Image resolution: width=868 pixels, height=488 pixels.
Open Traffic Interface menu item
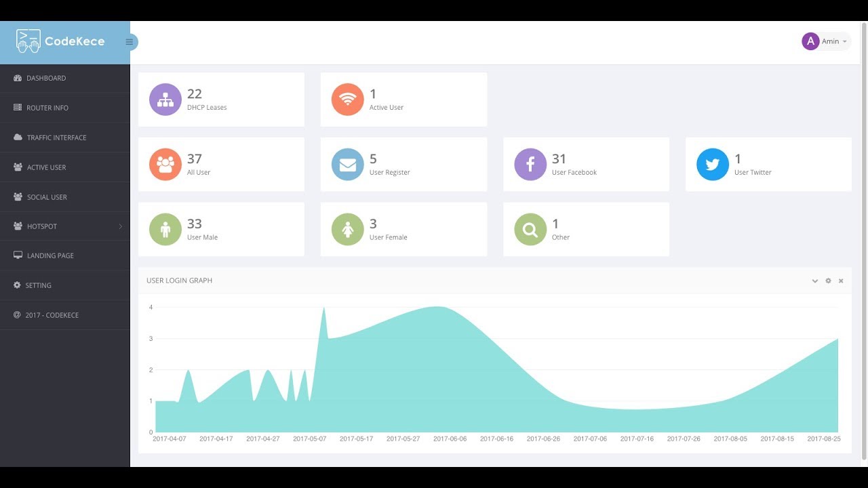pos(64,138)
